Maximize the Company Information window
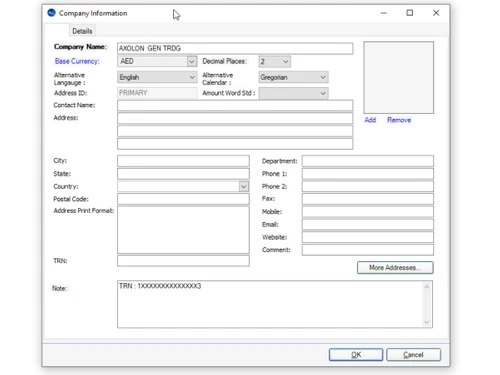This screenshot has width=500, height=375. coord(410,13)
